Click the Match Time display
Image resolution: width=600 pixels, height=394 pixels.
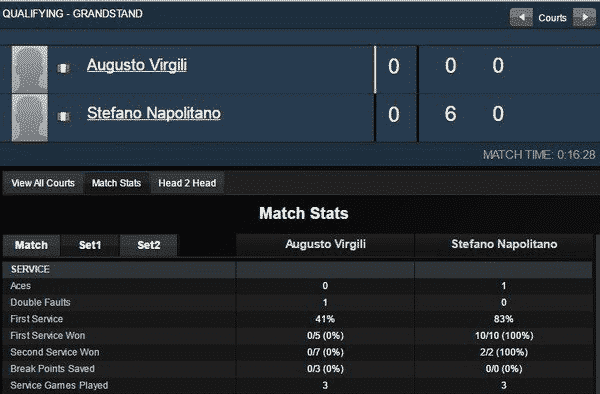pyautogui.click(x=539, y=155)
